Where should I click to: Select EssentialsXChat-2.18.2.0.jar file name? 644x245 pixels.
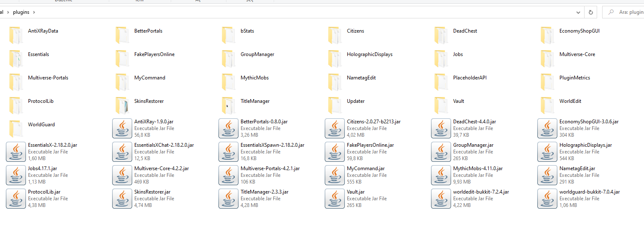pos(164,145)
